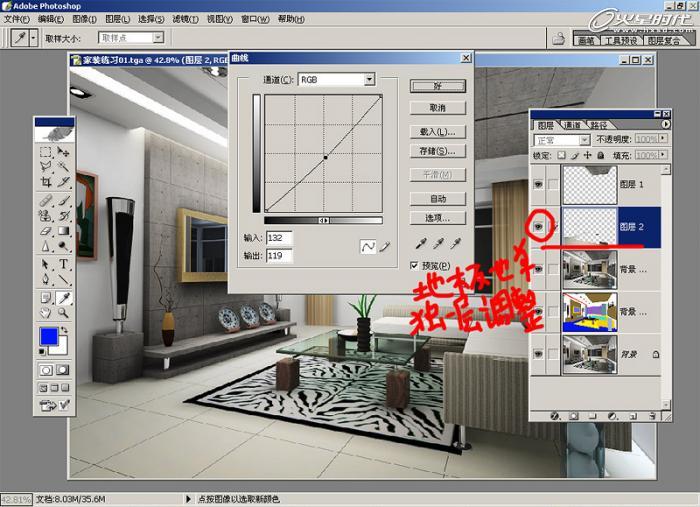Select the Slice tool

pos(63,182)
